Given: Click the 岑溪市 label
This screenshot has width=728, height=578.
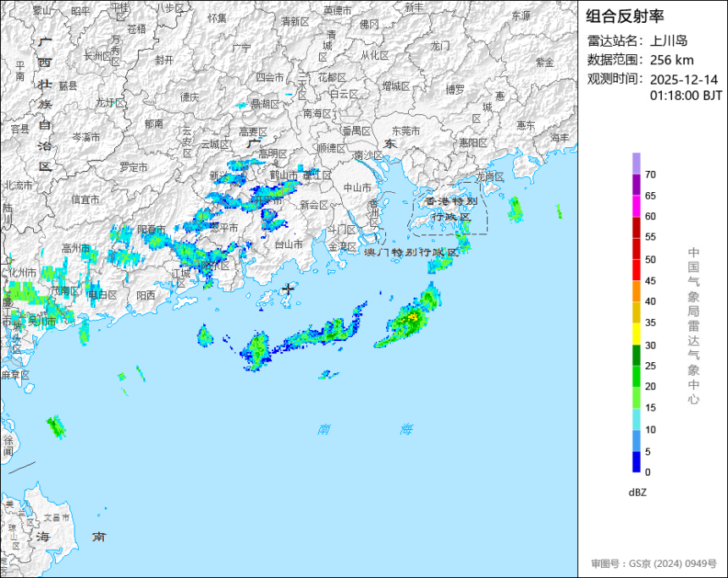Looking at the screenshot, I should click(x=85, y=137).
